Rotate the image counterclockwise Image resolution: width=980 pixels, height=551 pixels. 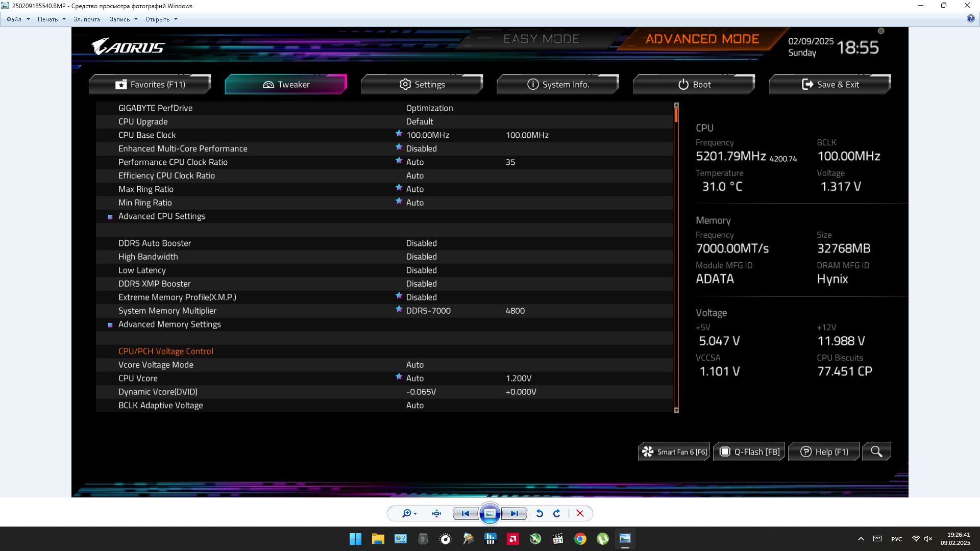coord(540,513)
